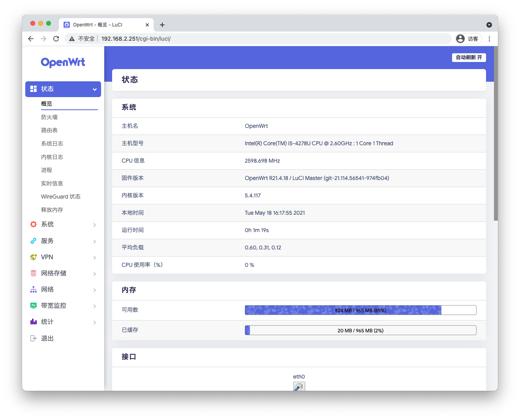520x420 pixels.
Task: Click the Statistics bar chart icon
Action: pos(34,322)
